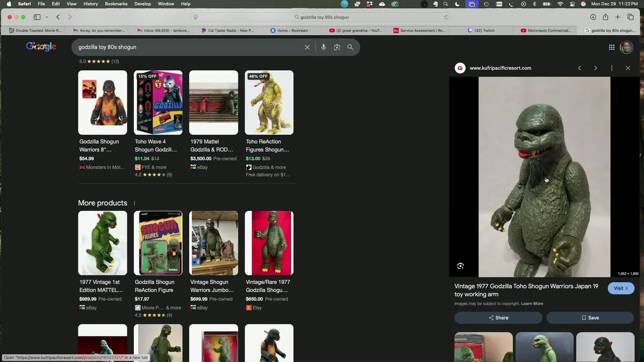This screenshot has height=362, width=644.
Task: Click the Google search magnifier button
Action: [350, 47]
